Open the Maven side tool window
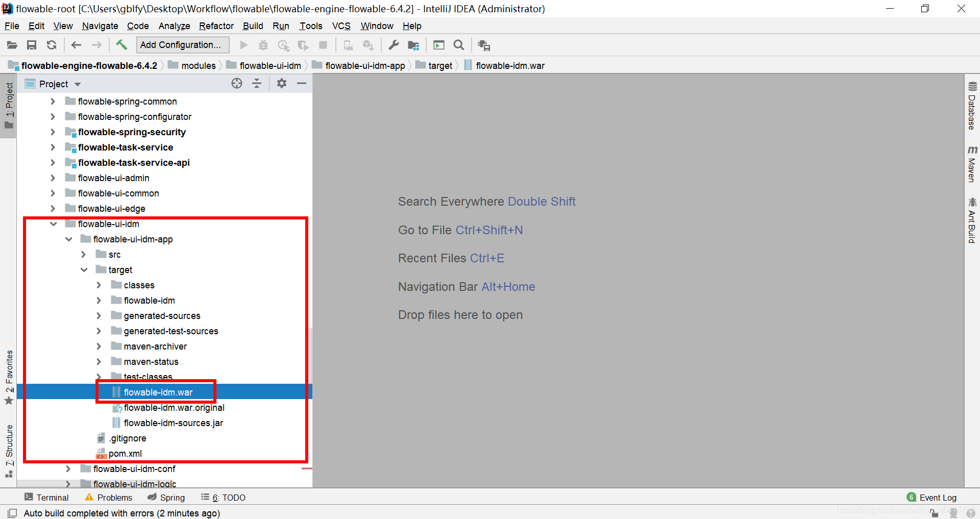The width and height of the screenshot is (980, 519). [972, 164]
